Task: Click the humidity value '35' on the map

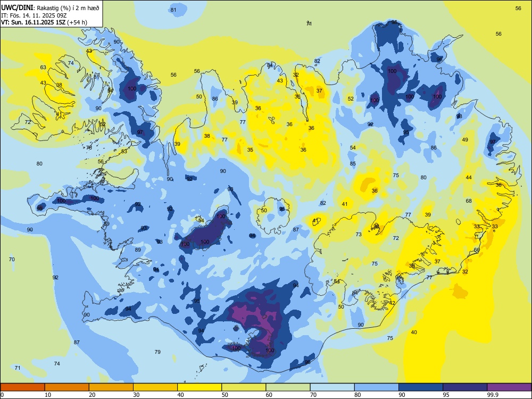Action: [250, 150]
